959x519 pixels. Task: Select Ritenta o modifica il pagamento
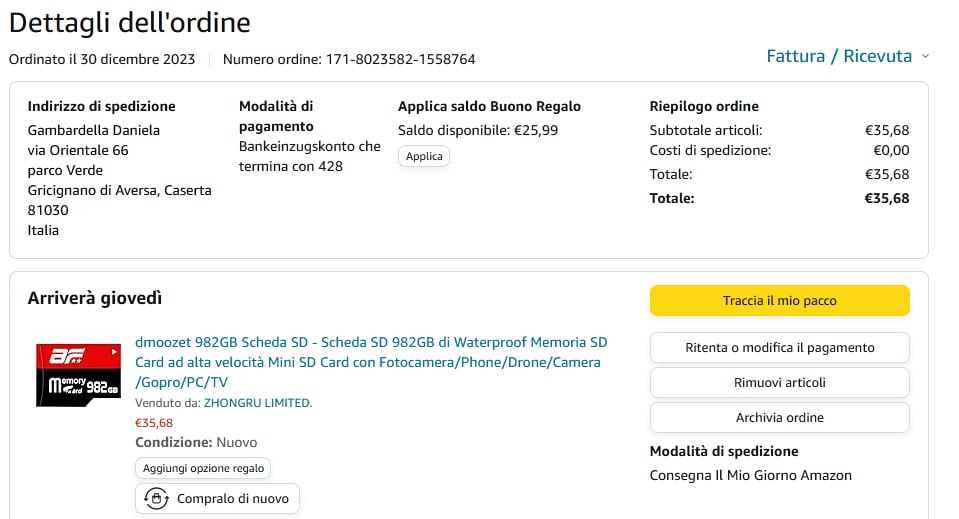[779, 348]
